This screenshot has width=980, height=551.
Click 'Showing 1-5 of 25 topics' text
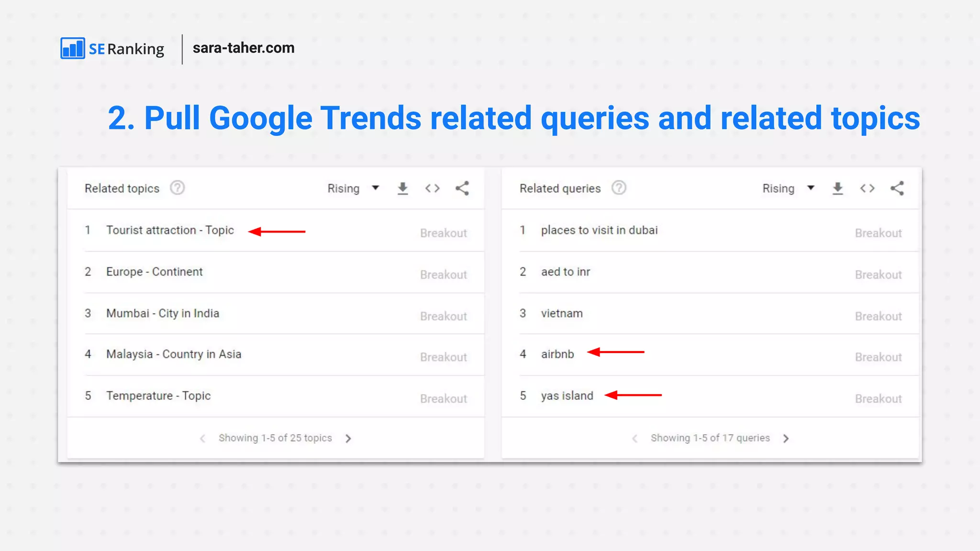tap(275, 438)
